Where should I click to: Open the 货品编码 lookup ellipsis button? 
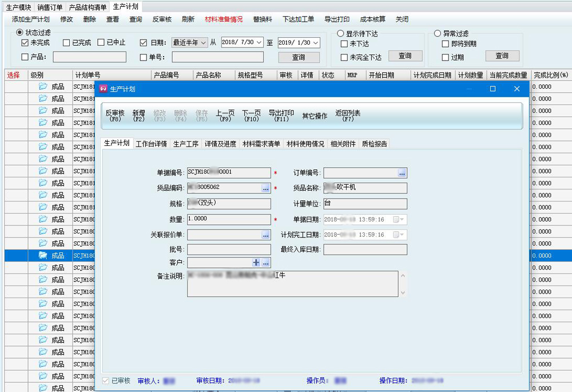point(266,188)
